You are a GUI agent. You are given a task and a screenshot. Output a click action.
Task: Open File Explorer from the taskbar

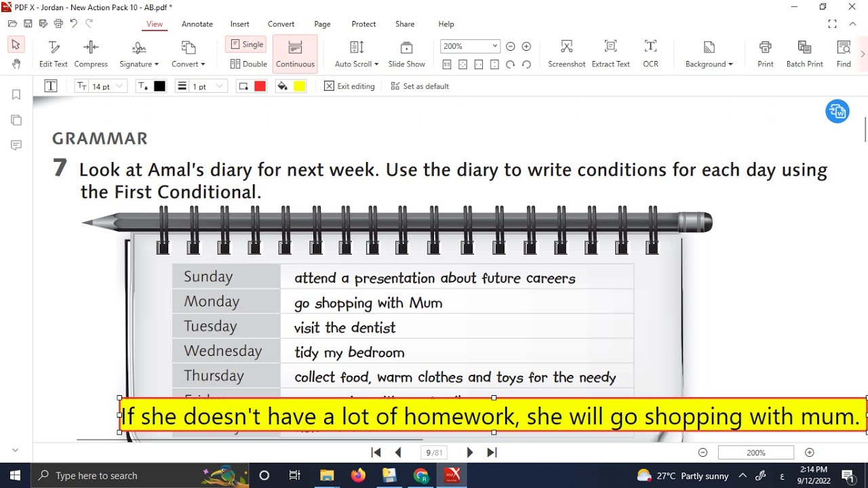point(327,475)
